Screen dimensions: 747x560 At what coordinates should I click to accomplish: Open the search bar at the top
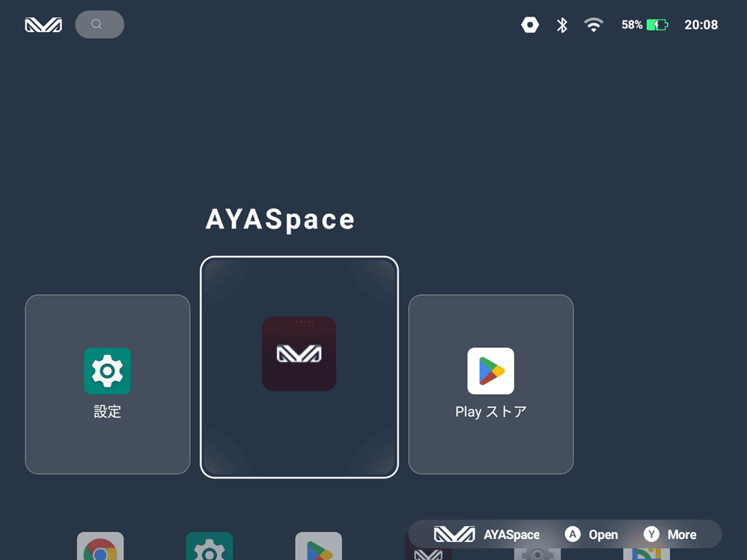100,24
